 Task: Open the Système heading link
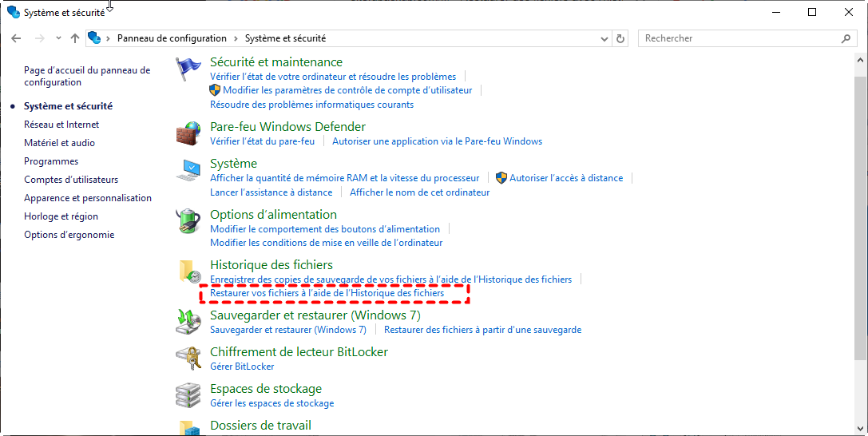point(234,163)
